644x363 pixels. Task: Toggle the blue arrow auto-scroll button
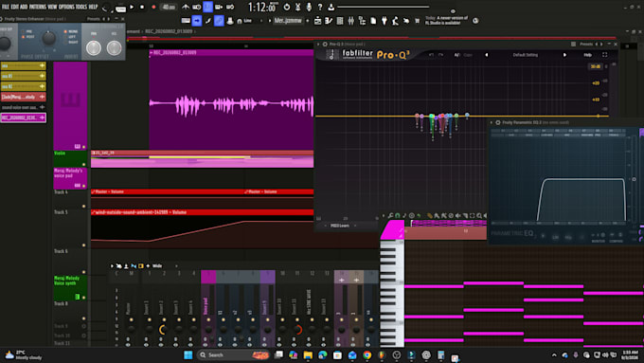pyautogui.click(x=197, y=21)
